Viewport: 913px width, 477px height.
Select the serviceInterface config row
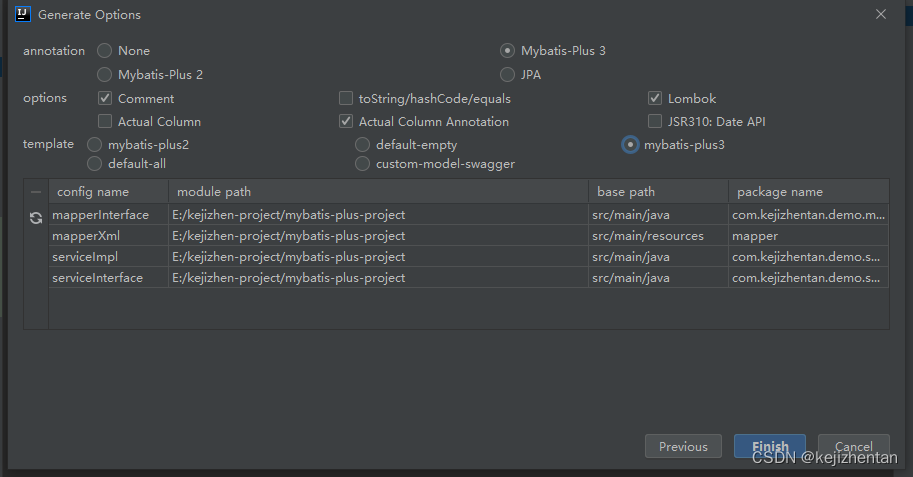(469, 277)
